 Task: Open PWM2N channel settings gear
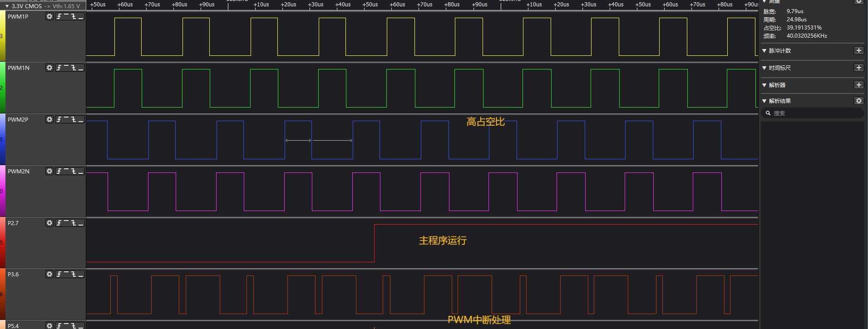click(x=49, y=171)
